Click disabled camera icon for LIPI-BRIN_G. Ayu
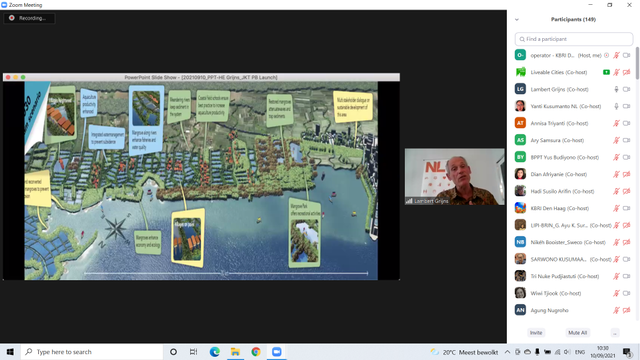The image size is (640, 360). [x=627, y=225]
